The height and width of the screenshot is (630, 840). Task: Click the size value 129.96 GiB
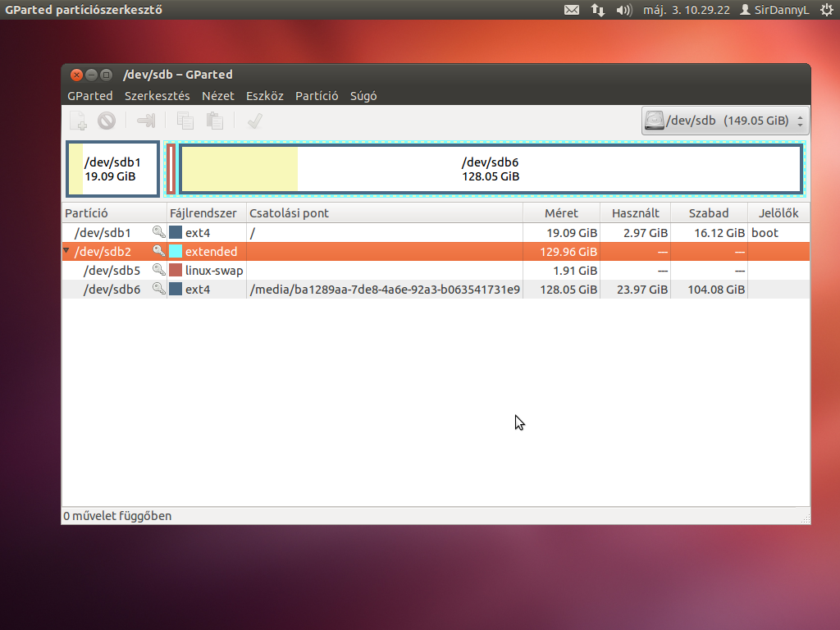[568, 251]
